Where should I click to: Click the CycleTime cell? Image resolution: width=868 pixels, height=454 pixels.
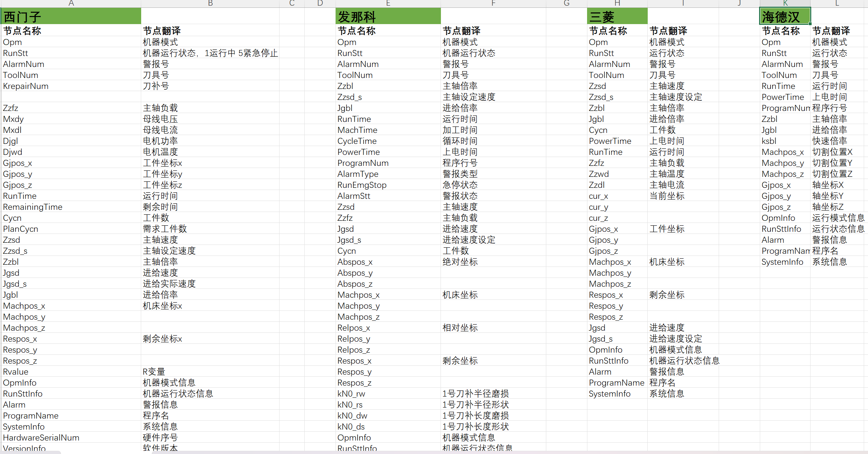357,141
